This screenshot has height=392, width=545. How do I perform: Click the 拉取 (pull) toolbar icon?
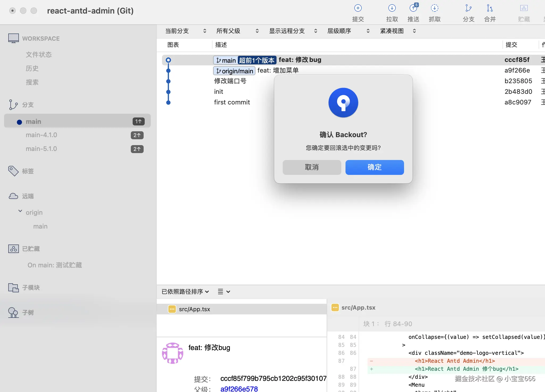(392, 12)
